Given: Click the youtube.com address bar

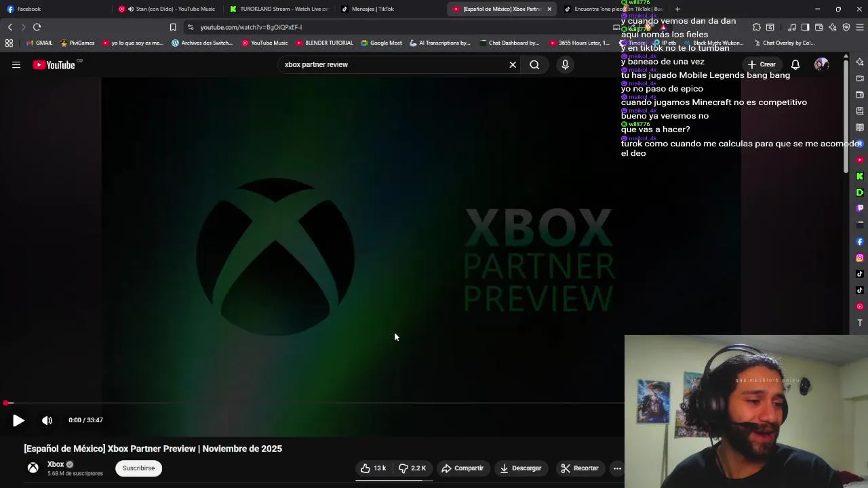Looking at the screenshot, I should (x=400, y=27).
